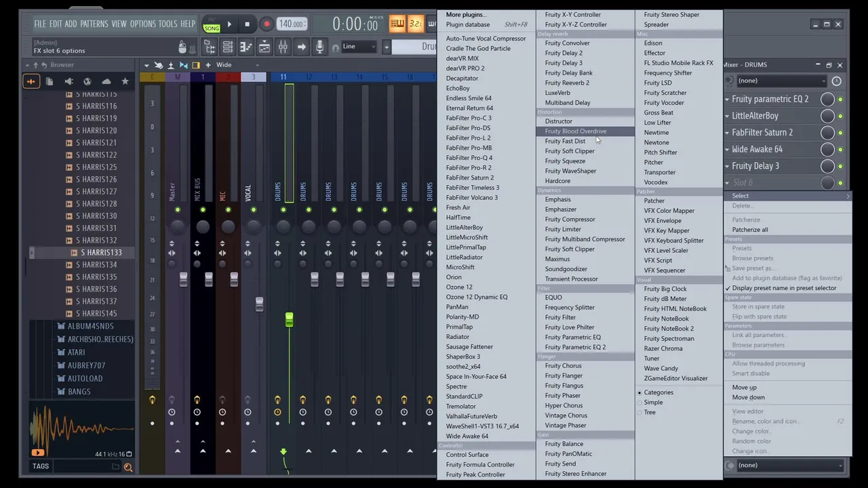Viewport: 868px width, 488px height.
Task: Expand Wide Awake 64 slot arrow
Action: click(x=727, y=150)
